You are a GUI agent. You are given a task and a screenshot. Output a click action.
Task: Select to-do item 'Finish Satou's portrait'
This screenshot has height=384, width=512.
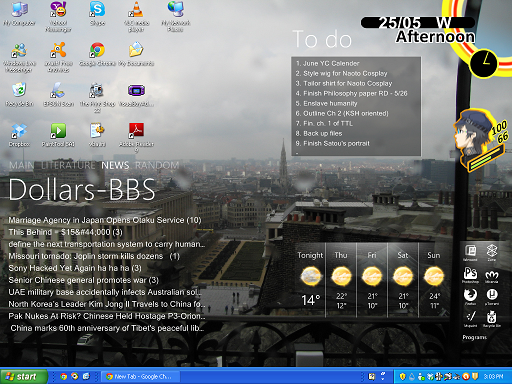pyautogui.click(x=332, y=143)
